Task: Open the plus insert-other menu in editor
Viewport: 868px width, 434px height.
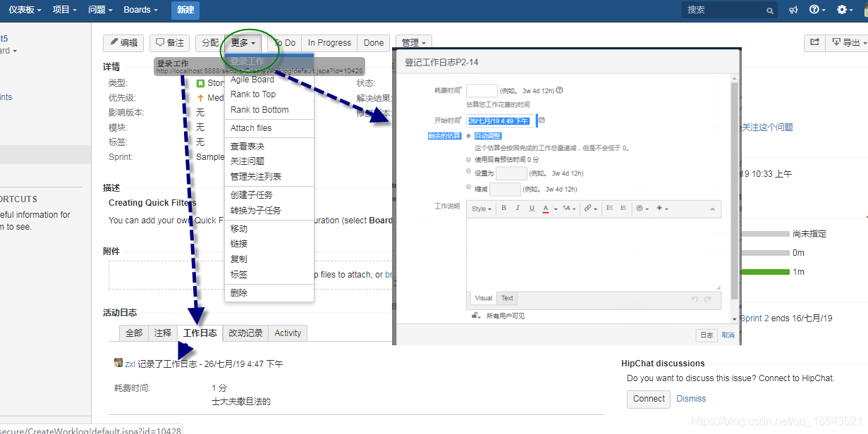Action: coord(662,209)
